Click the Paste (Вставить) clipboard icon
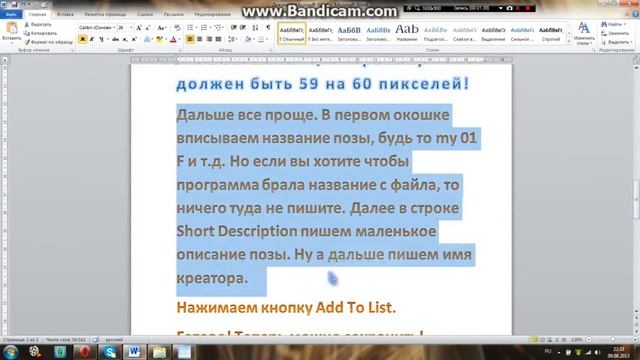 point(12,28)
